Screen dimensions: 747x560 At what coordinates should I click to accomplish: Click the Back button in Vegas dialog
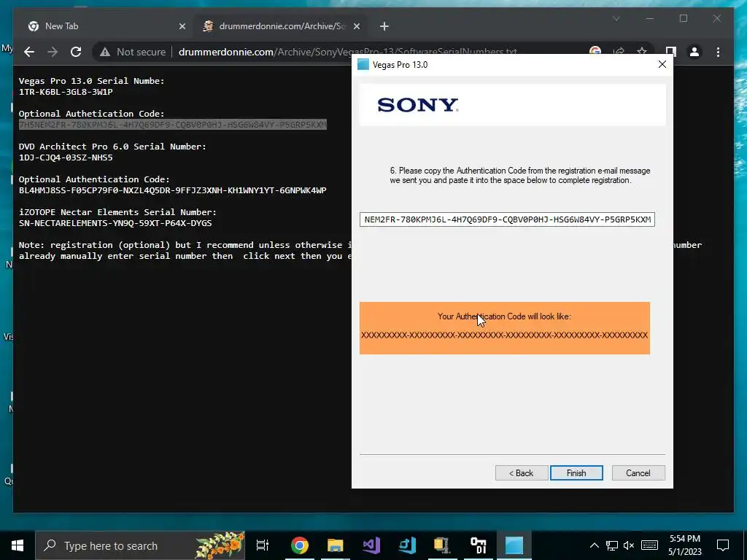pyautogui.click(x=522, y=472)
